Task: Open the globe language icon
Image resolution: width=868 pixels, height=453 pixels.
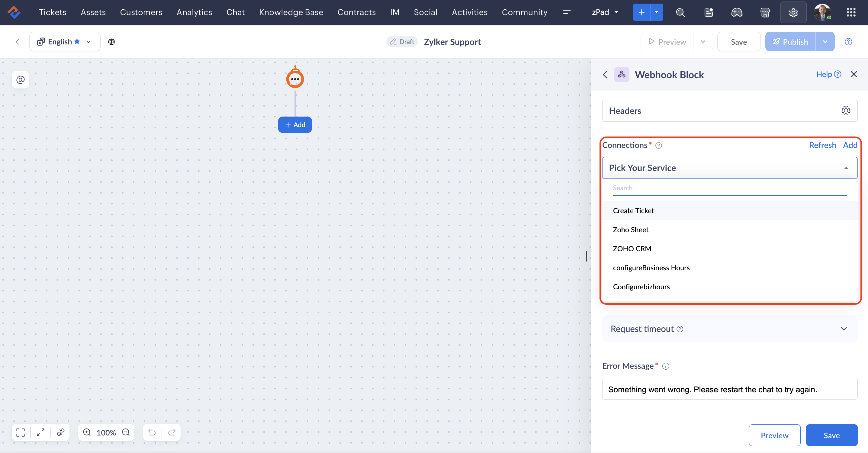Action: pos(111,42)
